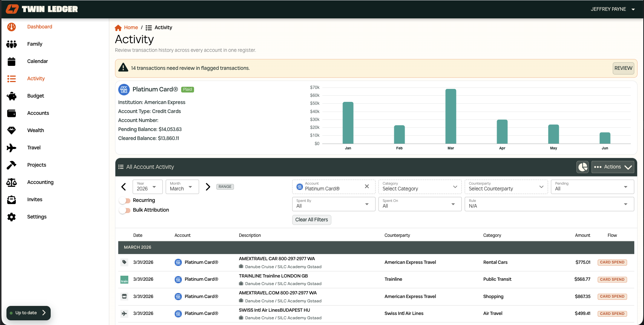Click CARD SPEND tag on the $775.01 row
This screenshot has height=325, width=644.
pos(612,262)
